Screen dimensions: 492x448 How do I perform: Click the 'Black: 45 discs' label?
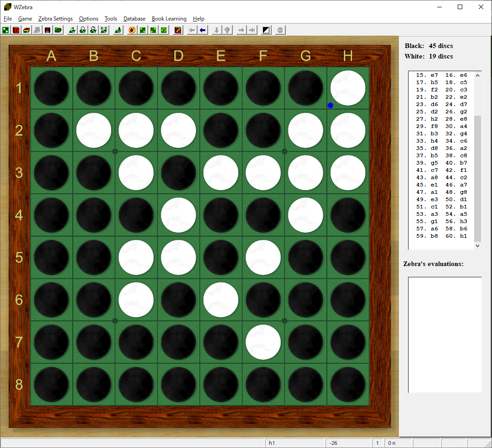[428, 46]
